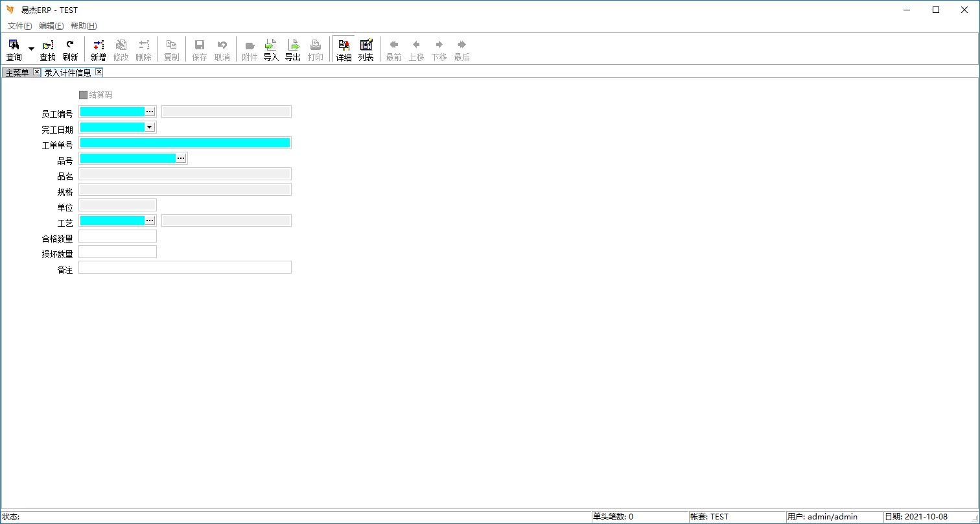Open the 品号 lookup ellipsis button
The image size is (980, 524).
[181, 158]
